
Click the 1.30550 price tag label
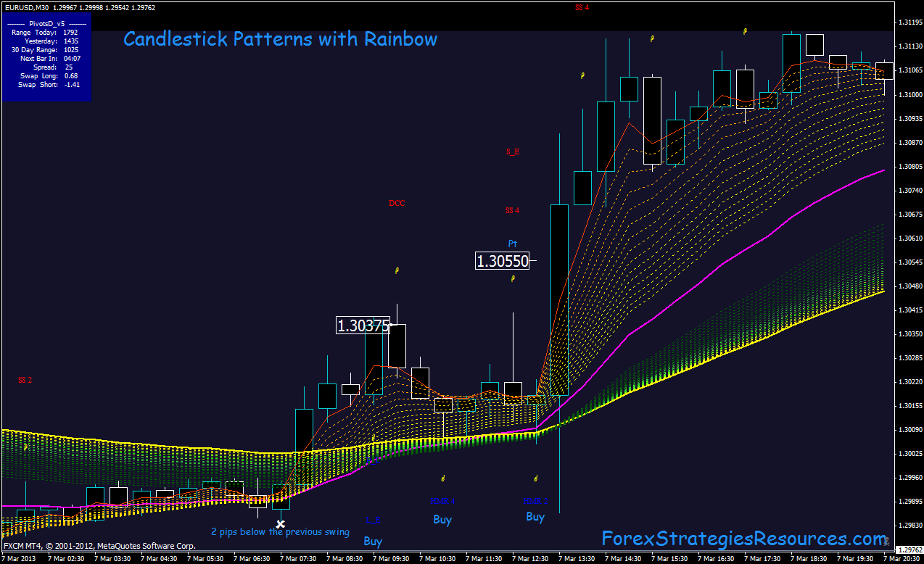(x=502, y=261)
